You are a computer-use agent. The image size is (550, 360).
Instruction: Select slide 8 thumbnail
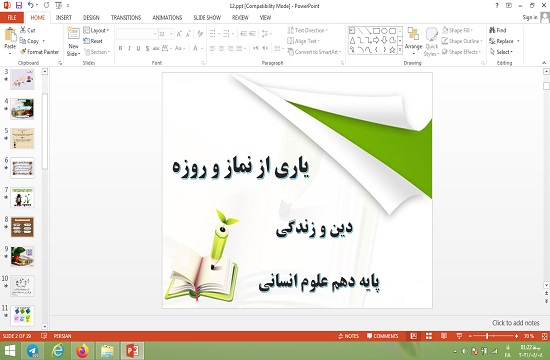(x=22, y=227)
